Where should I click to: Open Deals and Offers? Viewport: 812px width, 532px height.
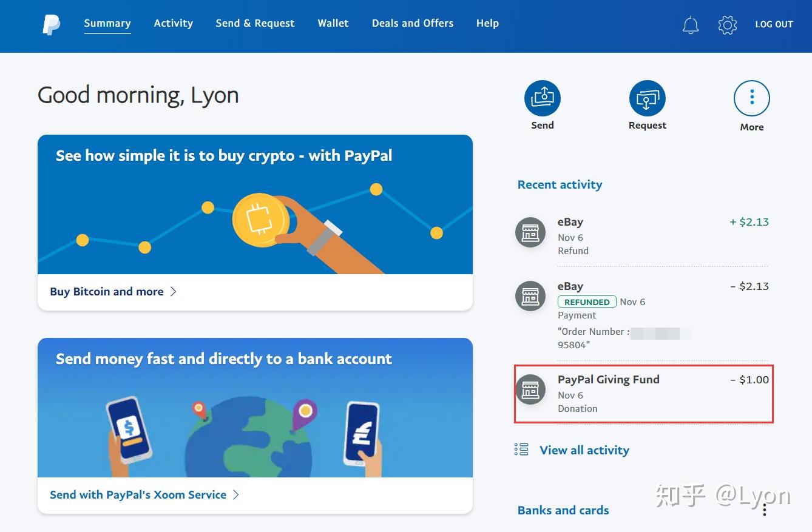[413, 23]
